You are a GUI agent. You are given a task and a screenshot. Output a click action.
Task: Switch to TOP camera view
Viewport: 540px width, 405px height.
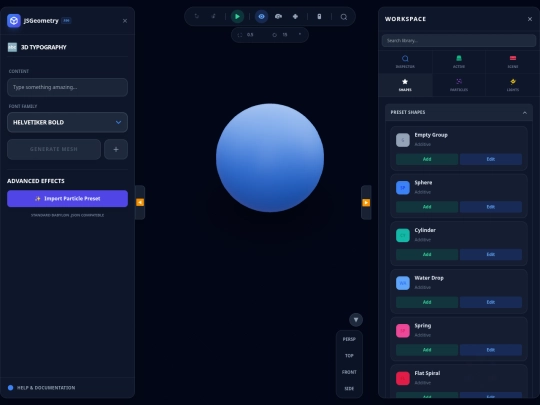[x=349, y=356]
